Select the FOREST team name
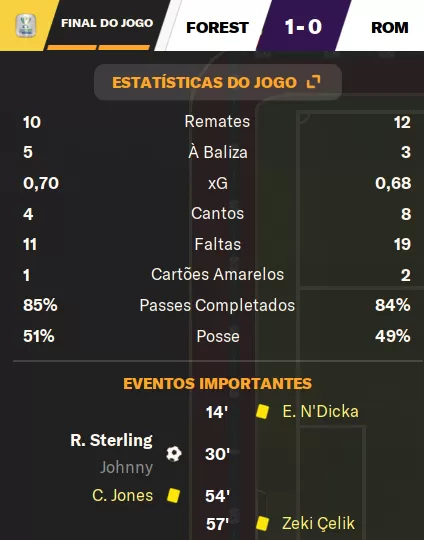The width and height of the screenshot is (424, 540). (217, 28)
